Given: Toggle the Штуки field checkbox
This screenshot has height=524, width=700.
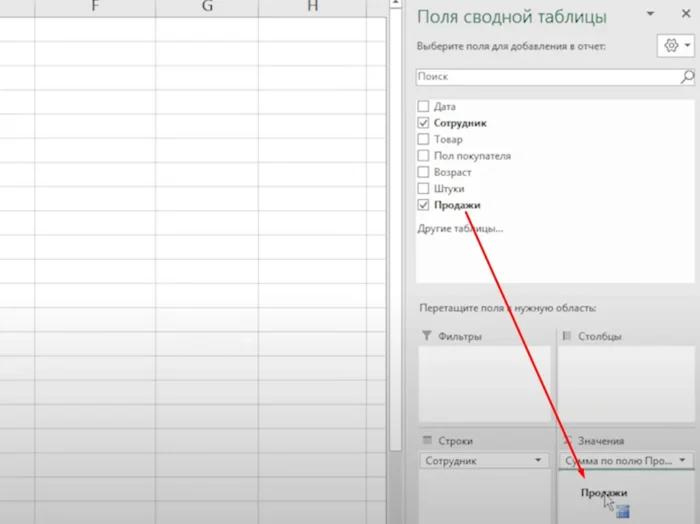Looking at the screenshot, I should [424, 188].
